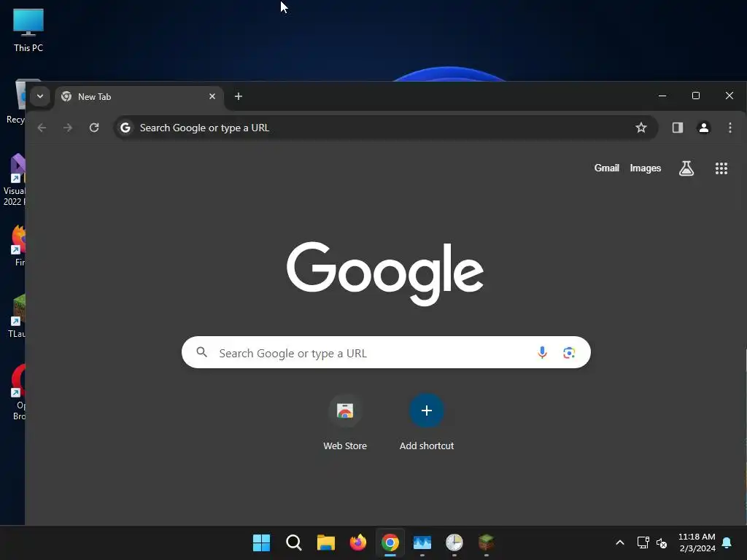
Task: Select the Opera Browser desktop shortcut
Action: tap(18, 392)
